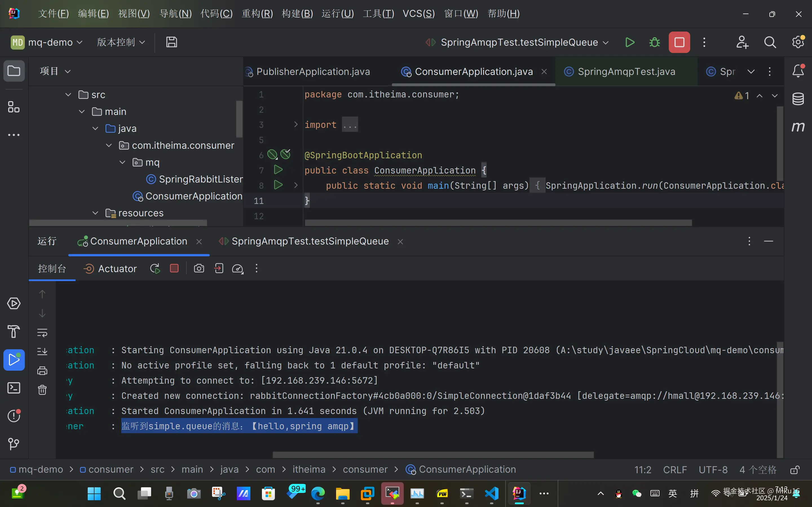Open the Database tool window icon
The image size is (812, 507).
tap(798, 99)
